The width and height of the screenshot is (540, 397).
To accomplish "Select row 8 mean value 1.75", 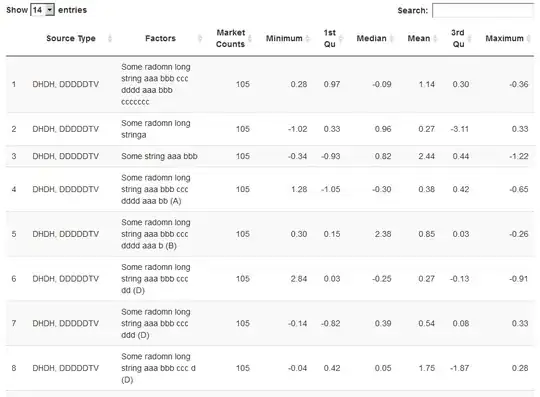I will 427,368.
